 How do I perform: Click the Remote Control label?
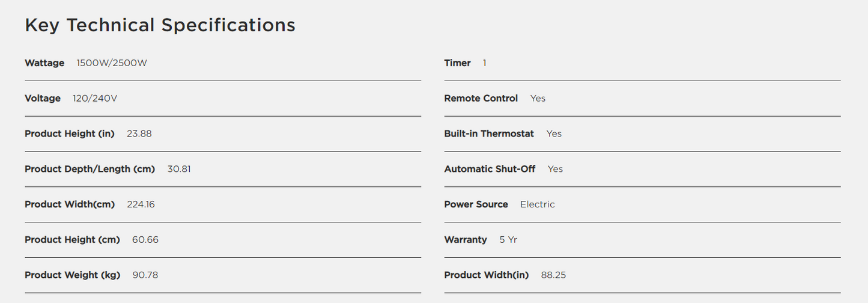click(x=481, y=99)
